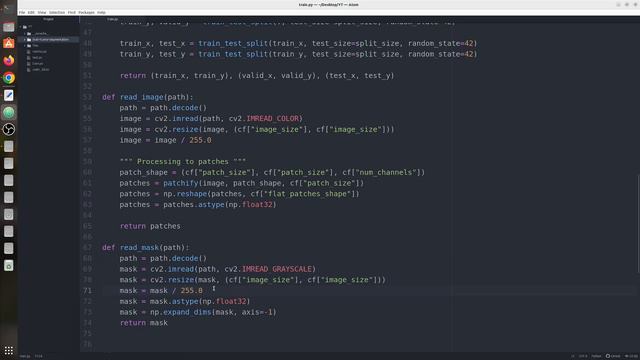Click the file name in the status bar
Screen dimensions: 640x360
pyautogui.click(x=25, y=356)
